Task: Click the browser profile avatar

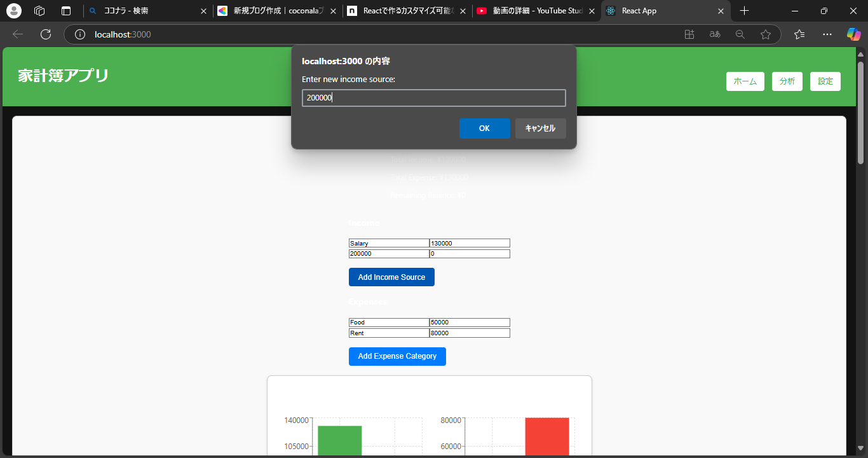Action: pos(13,11)
